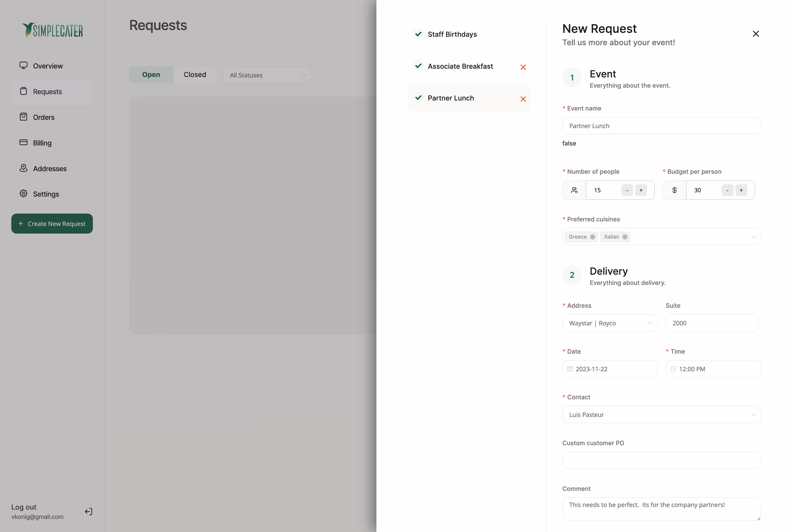Remove the Greece cuisine tag

coord(592,237)
